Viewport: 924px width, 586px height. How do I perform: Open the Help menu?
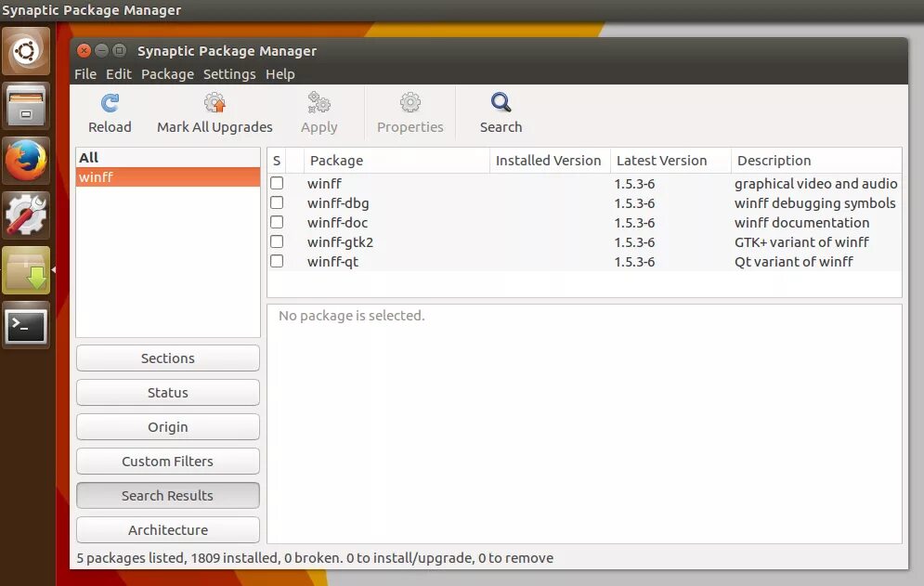pyautogui.click(x=280, y=74)
